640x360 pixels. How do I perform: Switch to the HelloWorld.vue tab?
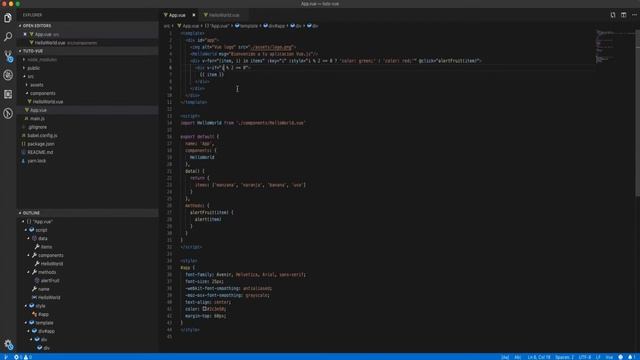224,15
